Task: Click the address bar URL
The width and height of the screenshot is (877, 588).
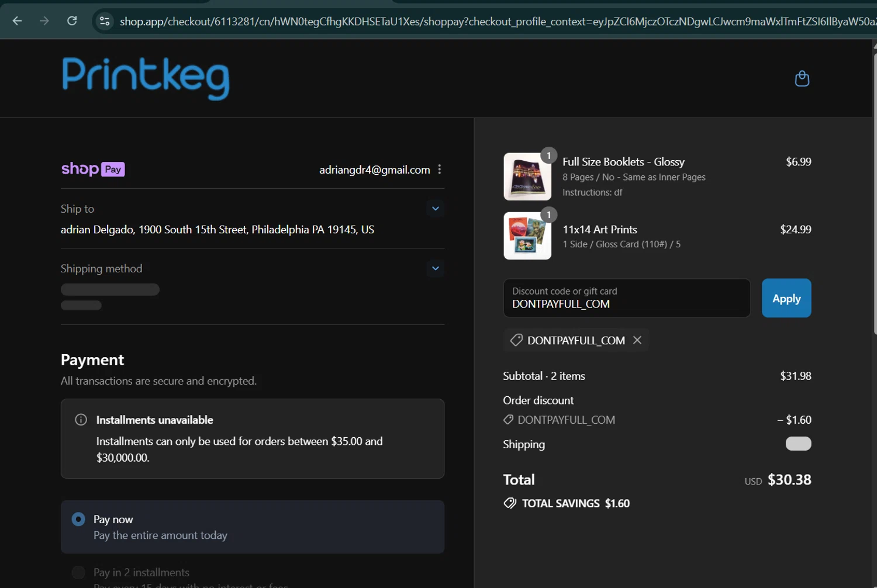Action: [497, 22]
